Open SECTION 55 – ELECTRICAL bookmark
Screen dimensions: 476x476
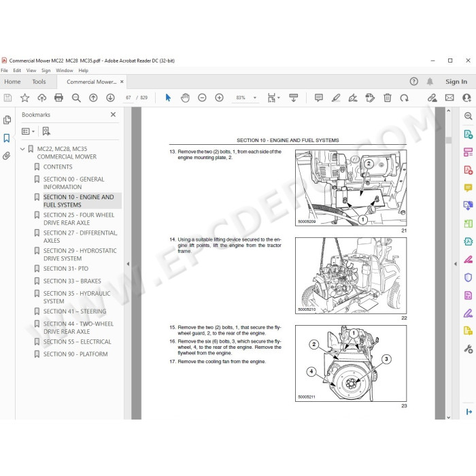coord(77,342)
